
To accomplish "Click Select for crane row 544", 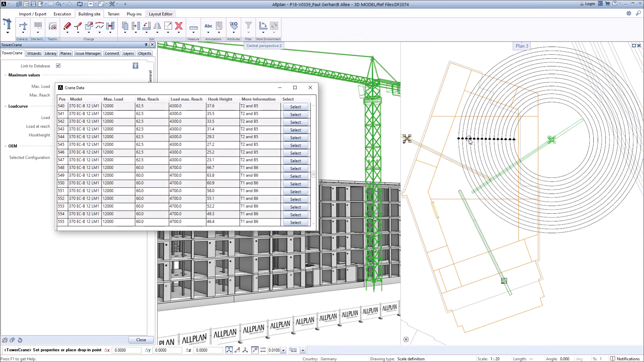I will pyautogui.click(x=296, y=137).
